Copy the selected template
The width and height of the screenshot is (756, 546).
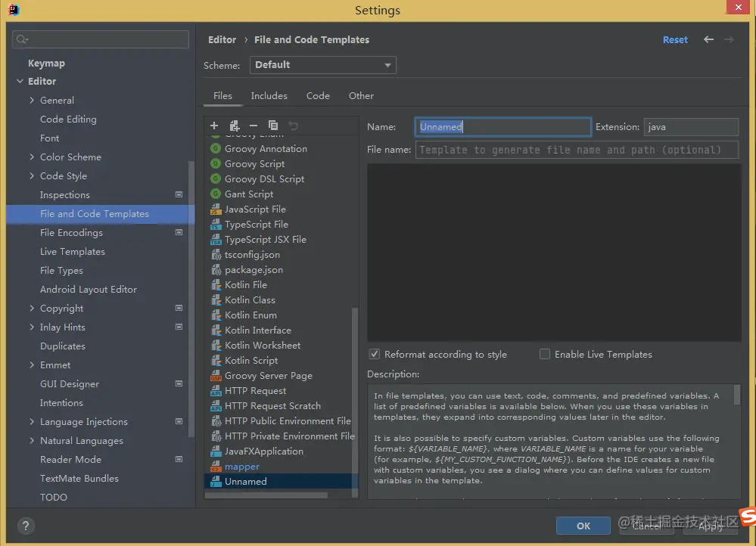coord(273,126)
